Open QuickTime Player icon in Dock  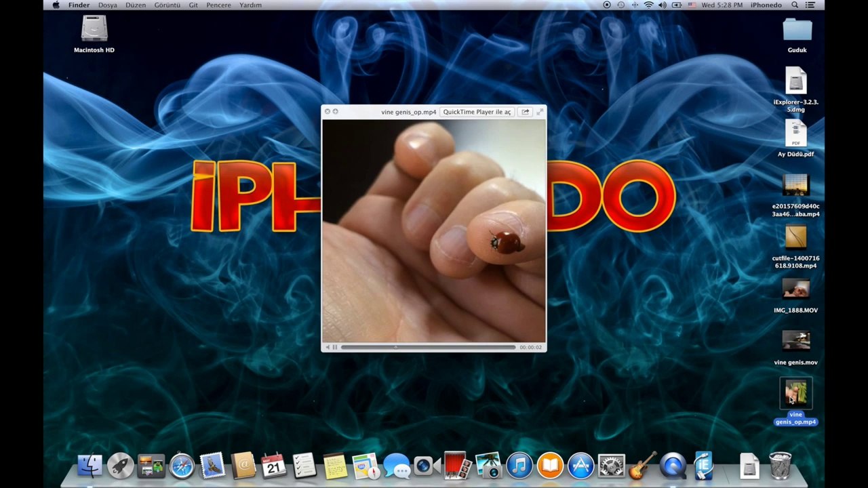coord(673,466)
